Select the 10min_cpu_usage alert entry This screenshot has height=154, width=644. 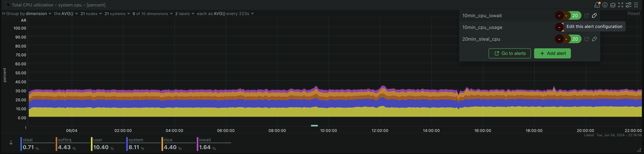482,27
